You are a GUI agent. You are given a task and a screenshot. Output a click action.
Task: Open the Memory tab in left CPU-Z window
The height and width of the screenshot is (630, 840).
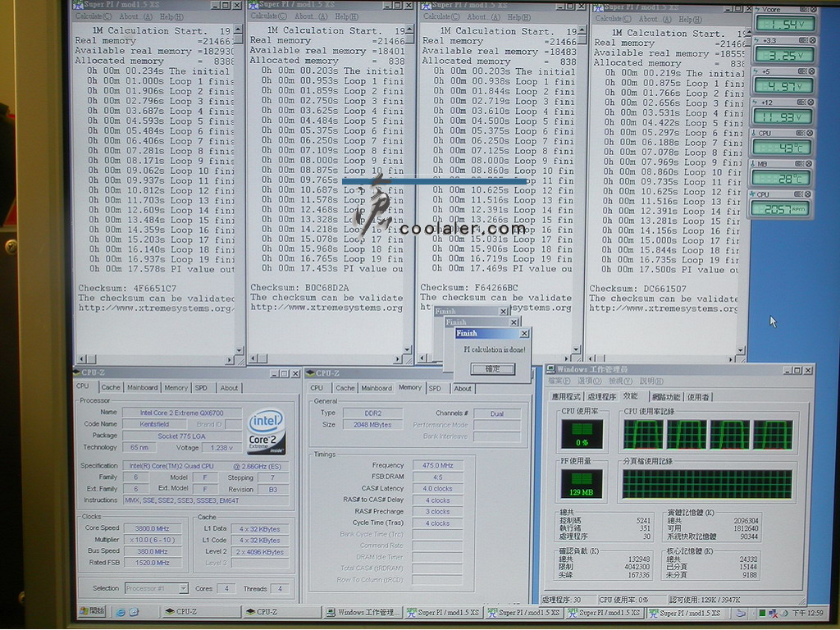176,387
